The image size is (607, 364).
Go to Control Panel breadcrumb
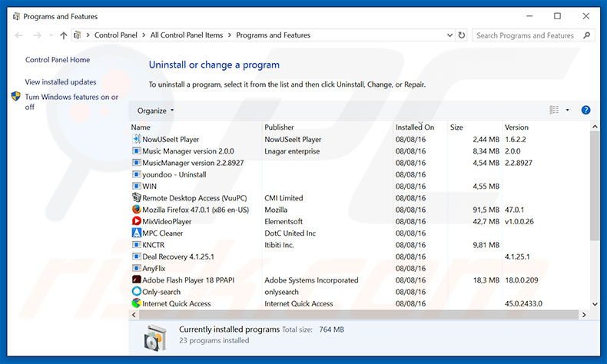coord(116,35)
